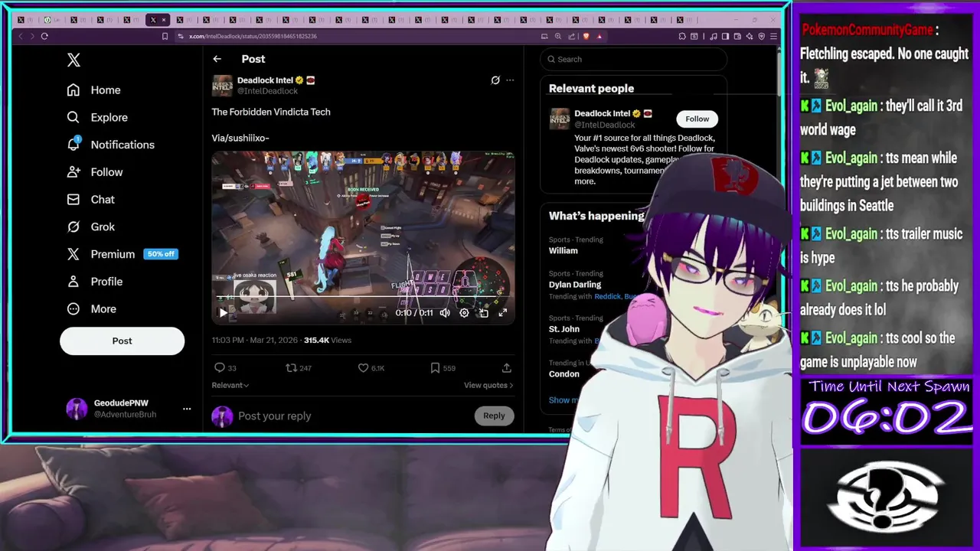The width and height of the screenshot is (980, 551).
Task: Open the Brave Shields lion icon
Action: 586,36
